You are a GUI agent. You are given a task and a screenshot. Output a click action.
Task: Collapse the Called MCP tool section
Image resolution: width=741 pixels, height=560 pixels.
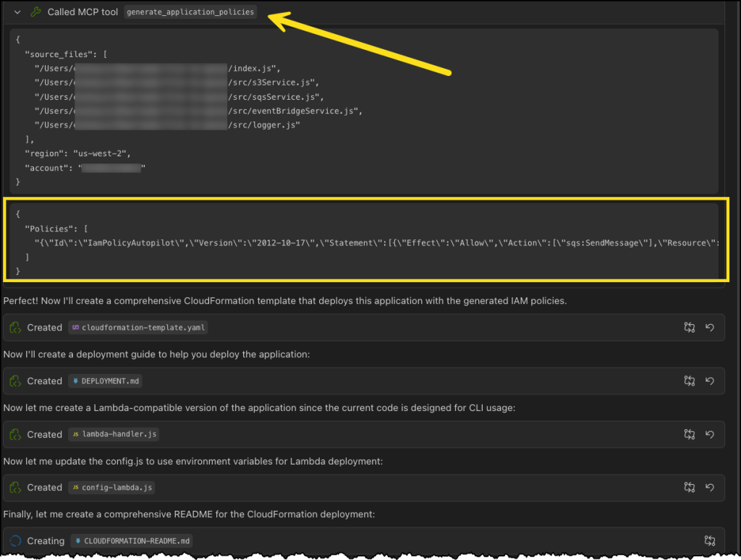coord(17,12)
